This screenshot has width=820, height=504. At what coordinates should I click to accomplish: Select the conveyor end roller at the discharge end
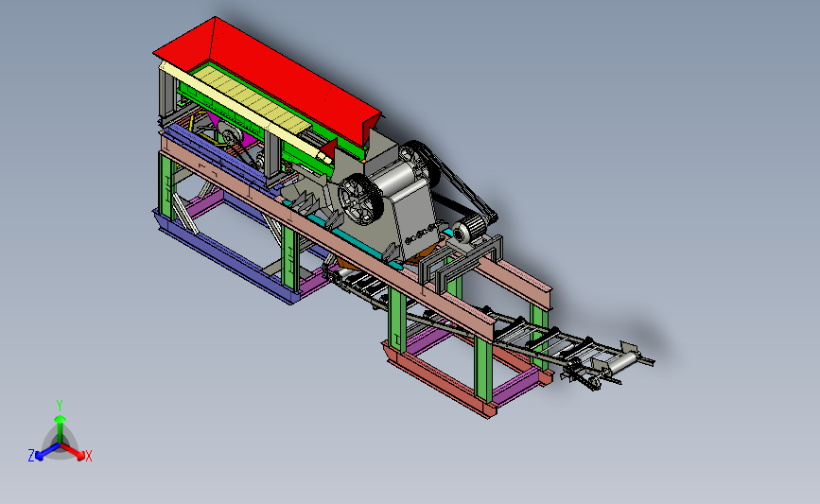coord(622,362)
